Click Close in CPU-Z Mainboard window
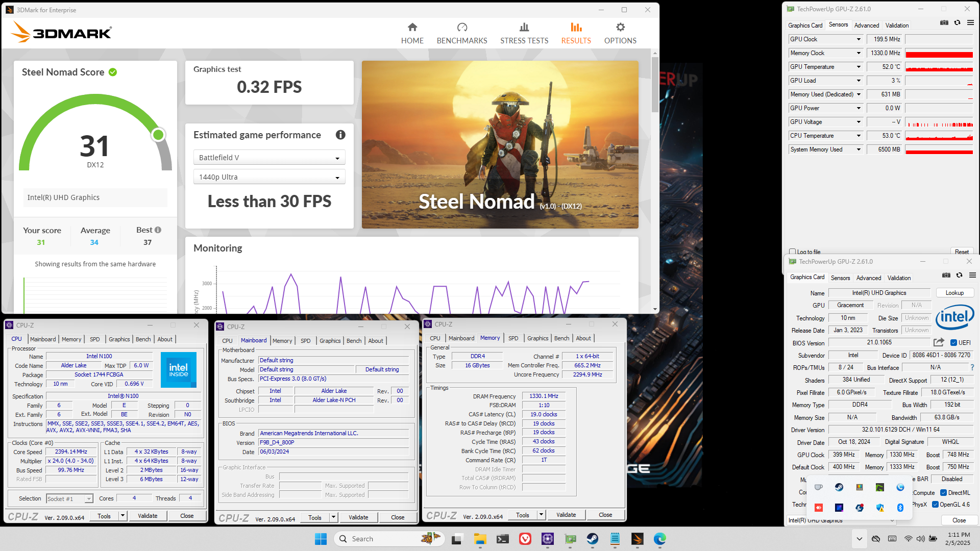980x551 pixels. point(398,517)
